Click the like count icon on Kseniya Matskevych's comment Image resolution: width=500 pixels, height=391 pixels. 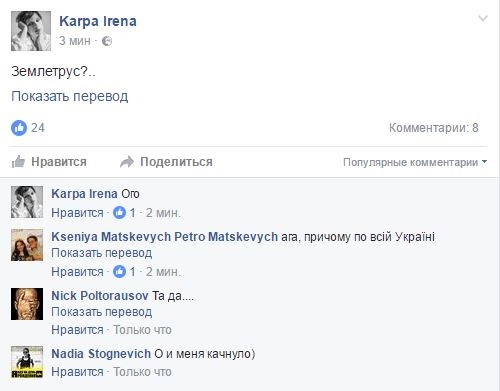(119, 272)
